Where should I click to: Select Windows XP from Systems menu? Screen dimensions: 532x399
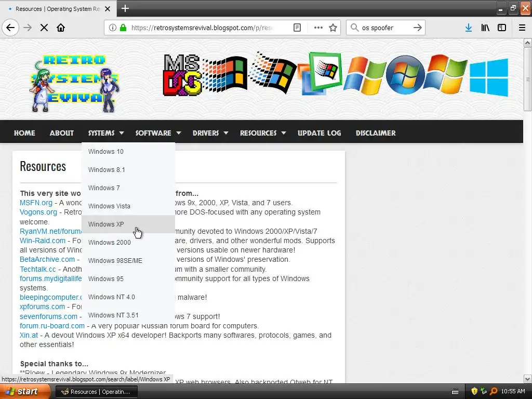pos(128,224)
